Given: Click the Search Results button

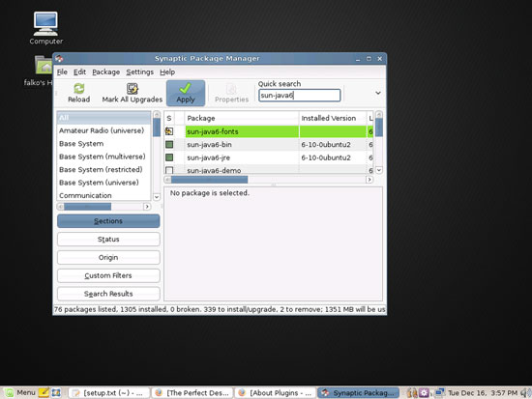Looking at the screenshot, I should 108,294.
